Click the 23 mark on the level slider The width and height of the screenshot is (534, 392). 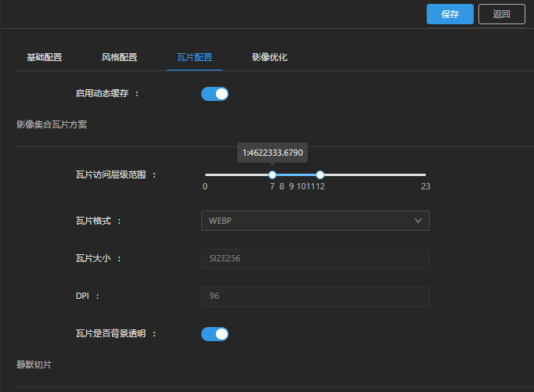click(425, 186)
